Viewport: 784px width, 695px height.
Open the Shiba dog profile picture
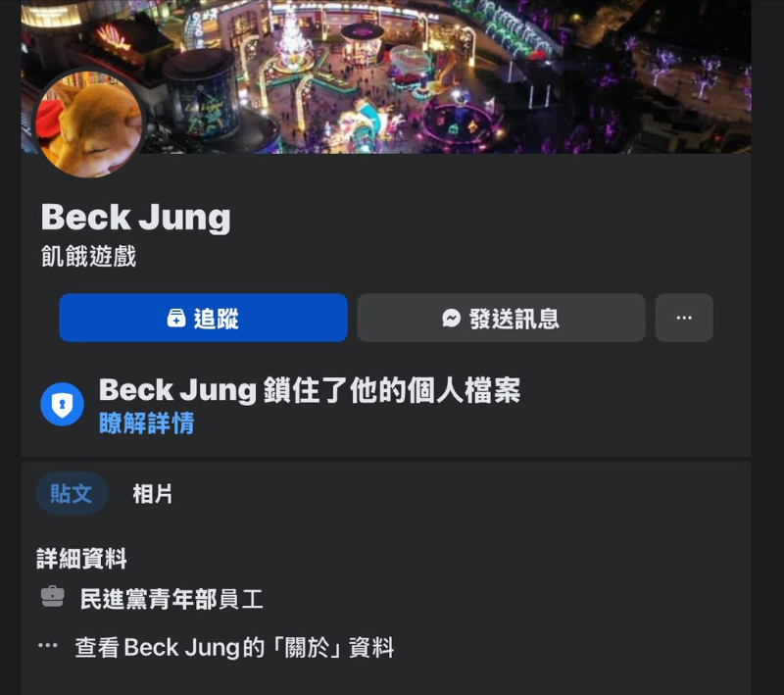coord(89,124)
